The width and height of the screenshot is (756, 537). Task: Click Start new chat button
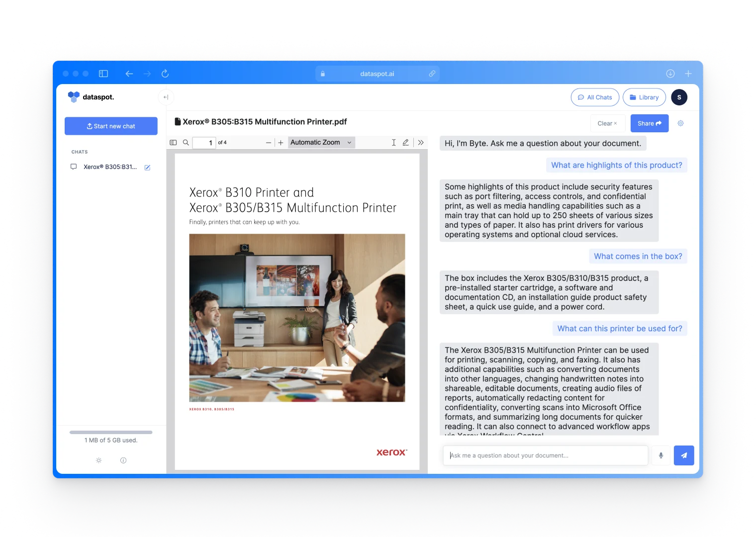pos(111,126)
